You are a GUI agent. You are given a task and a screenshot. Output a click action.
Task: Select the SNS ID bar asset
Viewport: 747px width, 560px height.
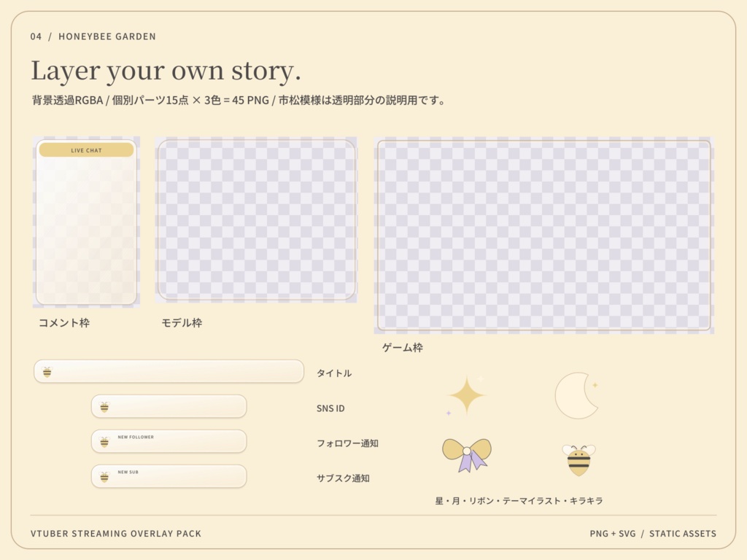(x=169, y=406)
